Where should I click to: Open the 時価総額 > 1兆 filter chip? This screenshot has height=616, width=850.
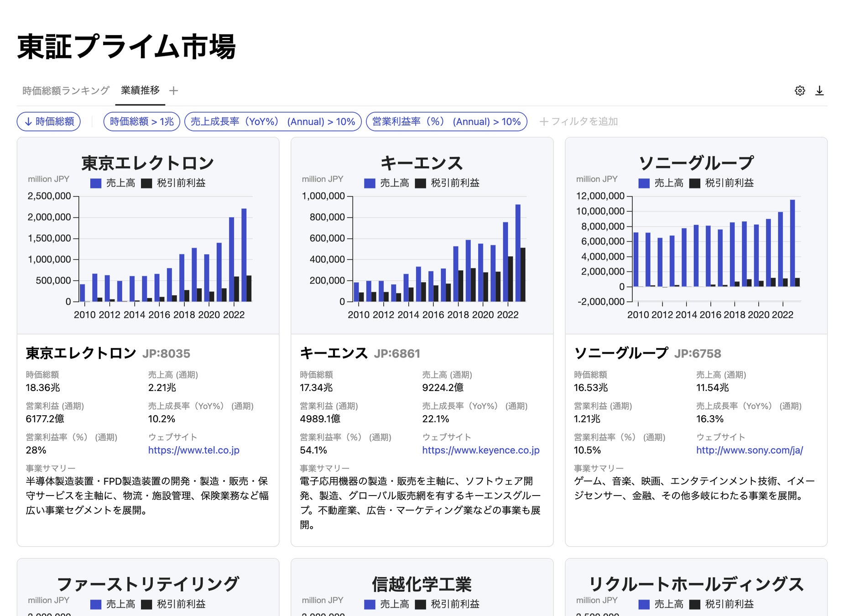[x=142, y=121]
